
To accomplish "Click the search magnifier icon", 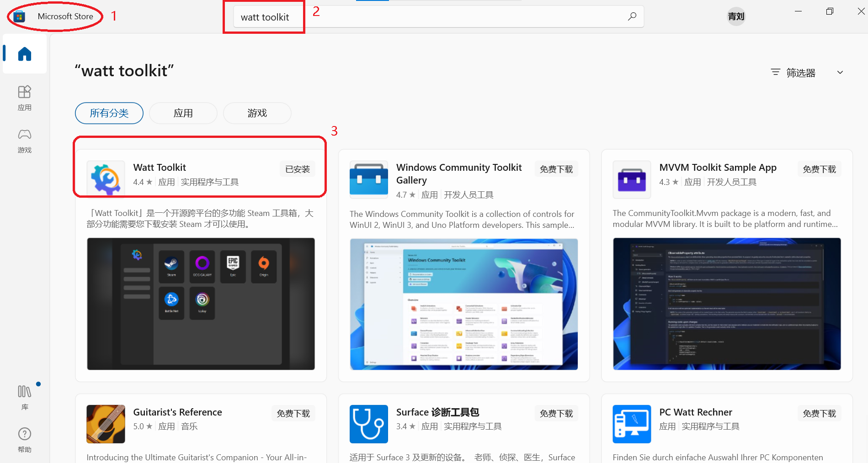I will click(x=632, y=16).
